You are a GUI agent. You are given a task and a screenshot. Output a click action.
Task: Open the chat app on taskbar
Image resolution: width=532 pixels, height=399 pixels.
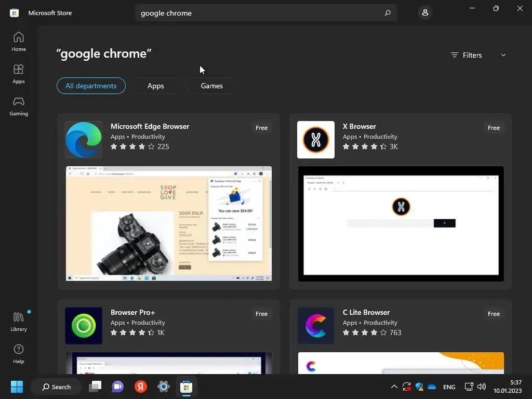118,387
